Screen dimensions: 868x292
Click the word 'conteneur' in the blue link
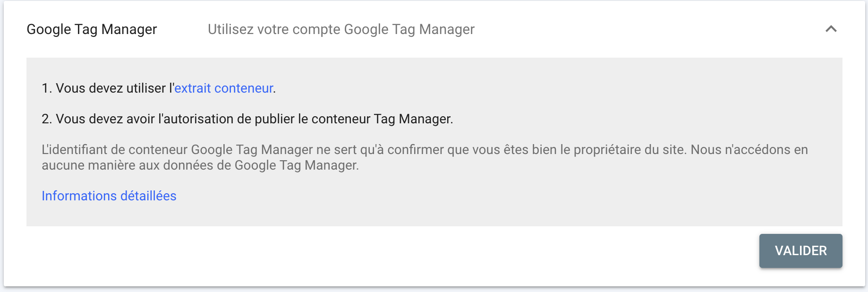[x=244, y=88]
